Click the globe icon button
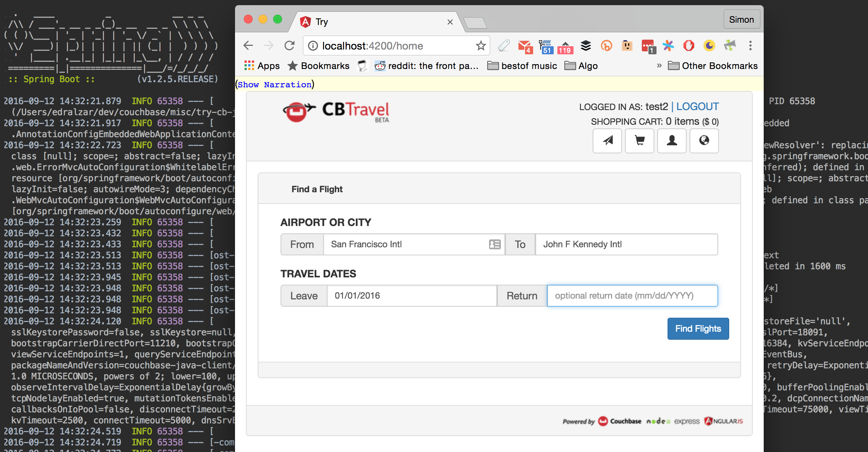This screenshot has height=452, width=868. click(704, 141)
